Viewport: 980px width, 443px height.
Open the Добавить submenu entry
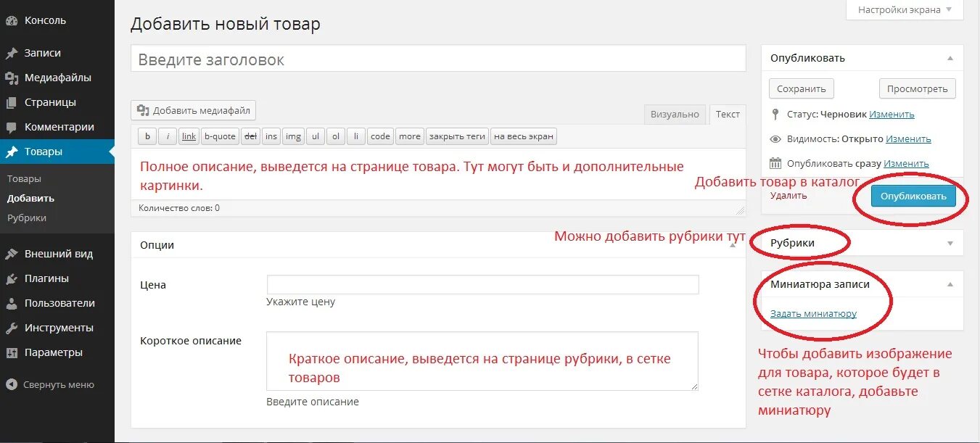click(30, 198)
